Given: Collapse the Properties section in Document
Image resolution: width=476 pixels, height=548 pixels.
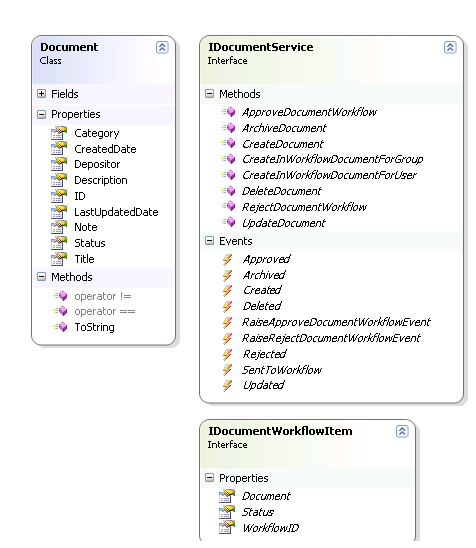Looking at the screenshot, I should pyautogui.click(x=42, y=114).
